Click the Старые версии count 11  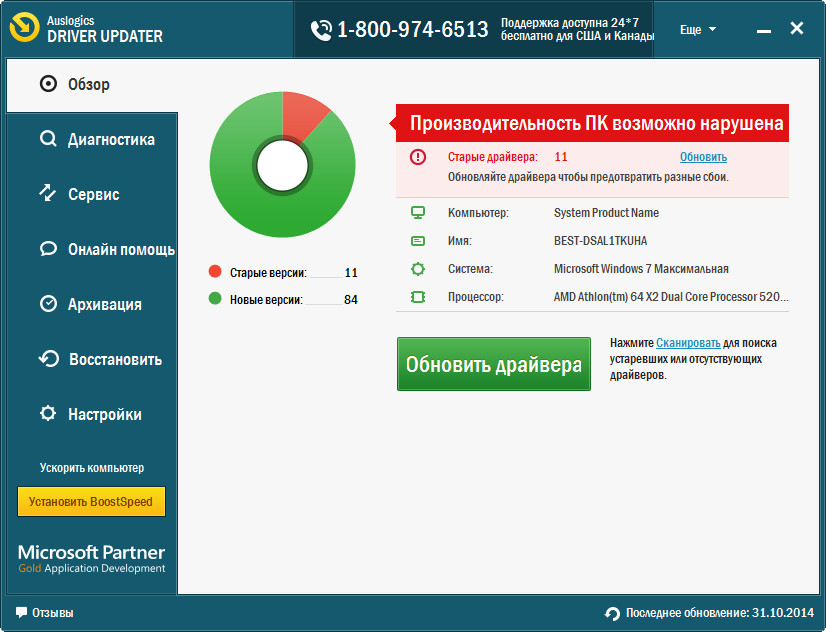351,273
